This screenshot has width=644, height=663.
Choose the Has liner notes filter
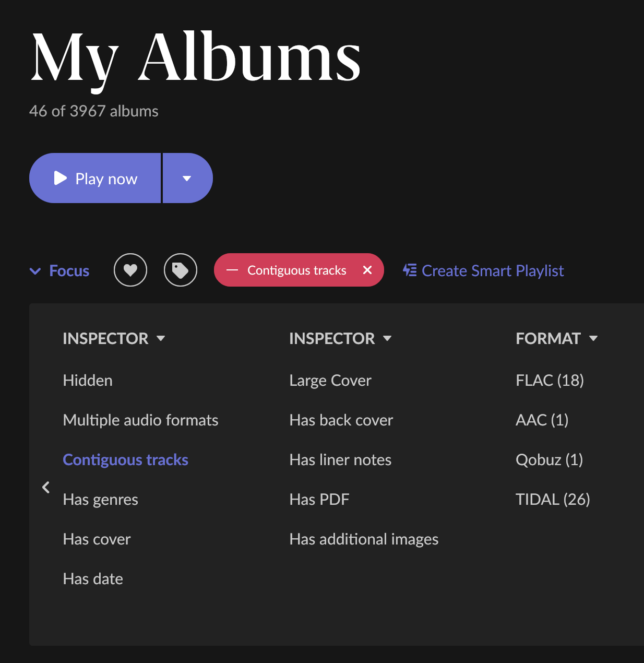click(x=340, y=460)
